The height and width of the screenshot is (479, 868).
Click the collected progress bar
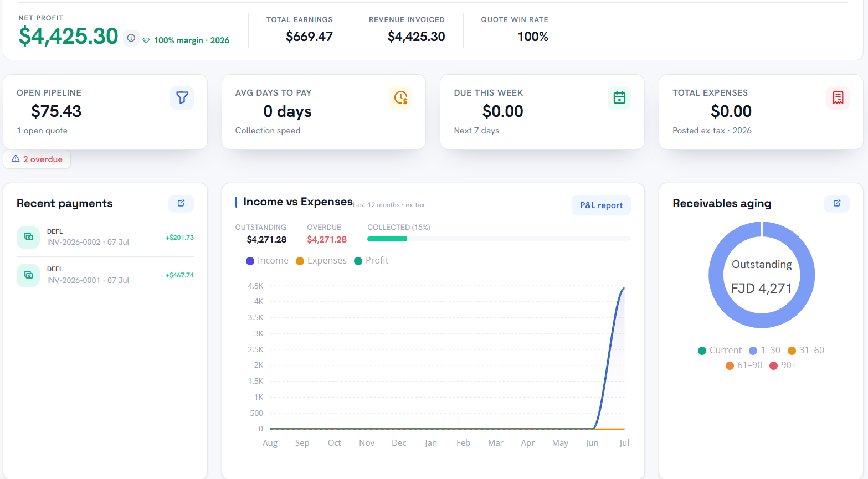[499, 239]
